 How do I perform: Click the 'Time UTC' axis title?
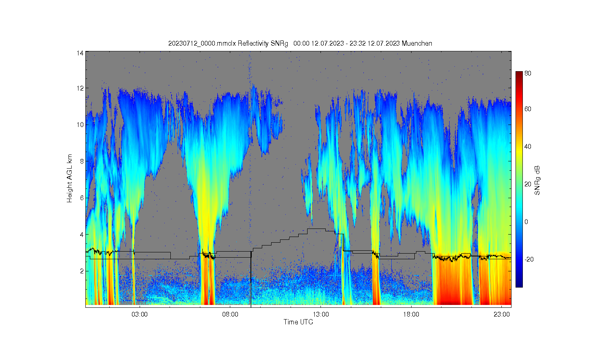coord(298,322)
